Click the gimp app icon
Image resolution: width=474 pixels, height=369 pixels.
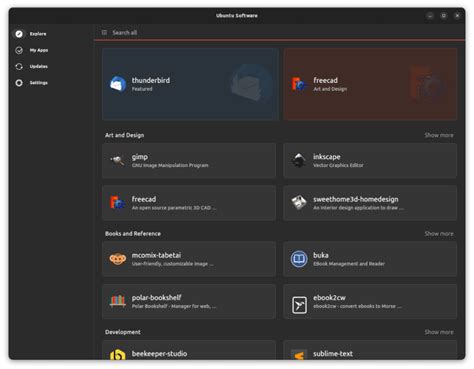[x=118, y=160]
